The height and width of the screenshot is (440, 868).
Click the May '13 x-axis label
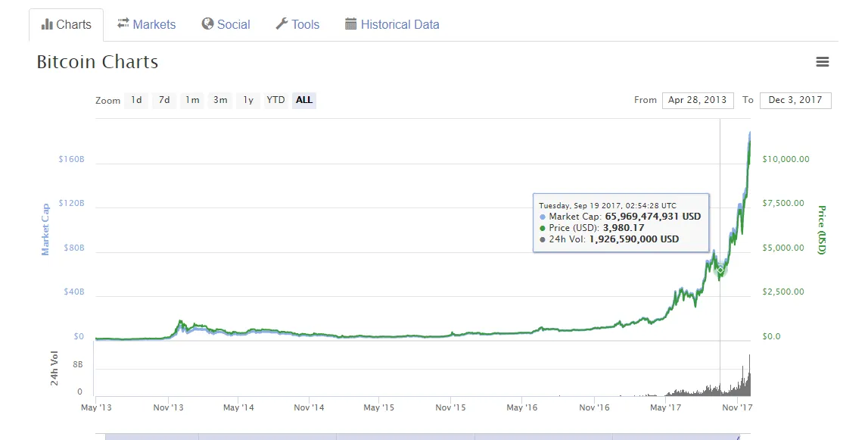pos(96,407)
